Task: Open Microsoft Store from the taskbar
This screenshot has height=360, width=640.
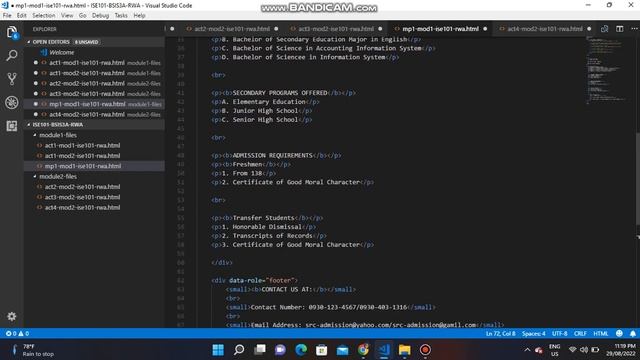Action: pos(322,350)
